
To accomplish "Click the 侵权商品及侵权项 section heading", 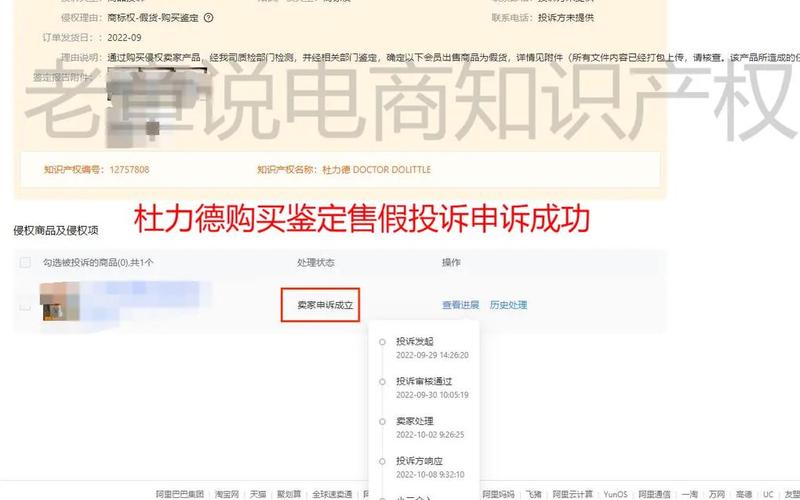I will (56, 231).
